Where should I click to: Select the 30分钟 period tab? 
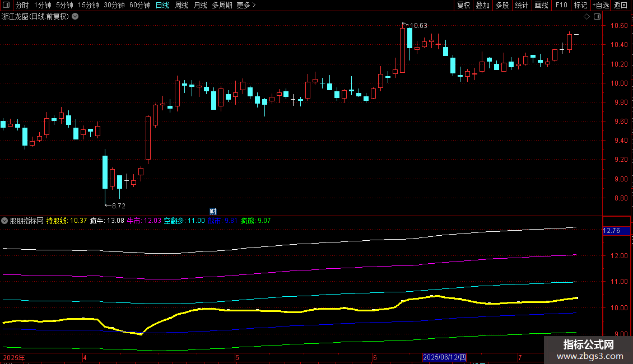pyautogui.click(x=114, y=5)
